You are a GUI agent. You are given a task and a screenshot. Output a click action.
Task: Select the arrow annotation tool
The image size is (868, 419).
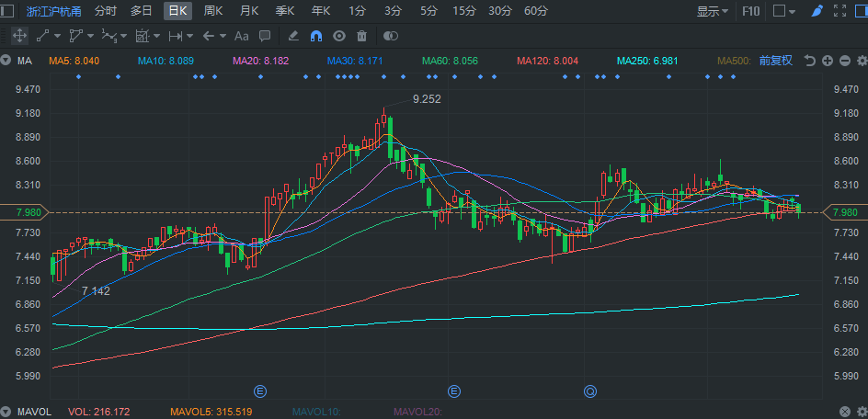[x=208, y=36]
